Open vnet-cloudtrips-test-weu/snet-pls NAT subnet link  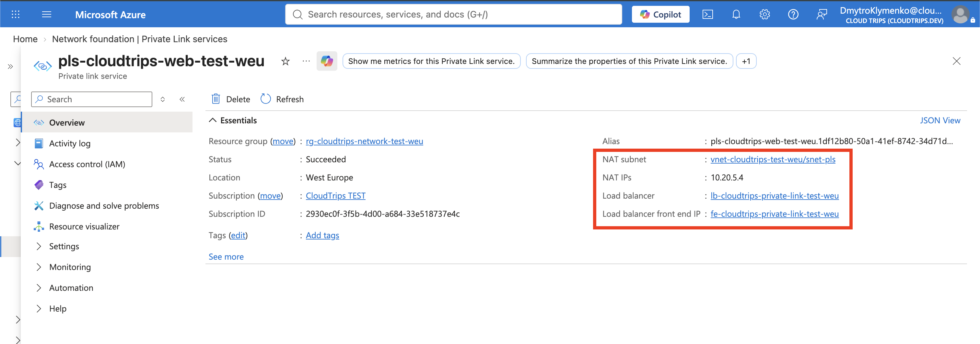tap(773, 159)
